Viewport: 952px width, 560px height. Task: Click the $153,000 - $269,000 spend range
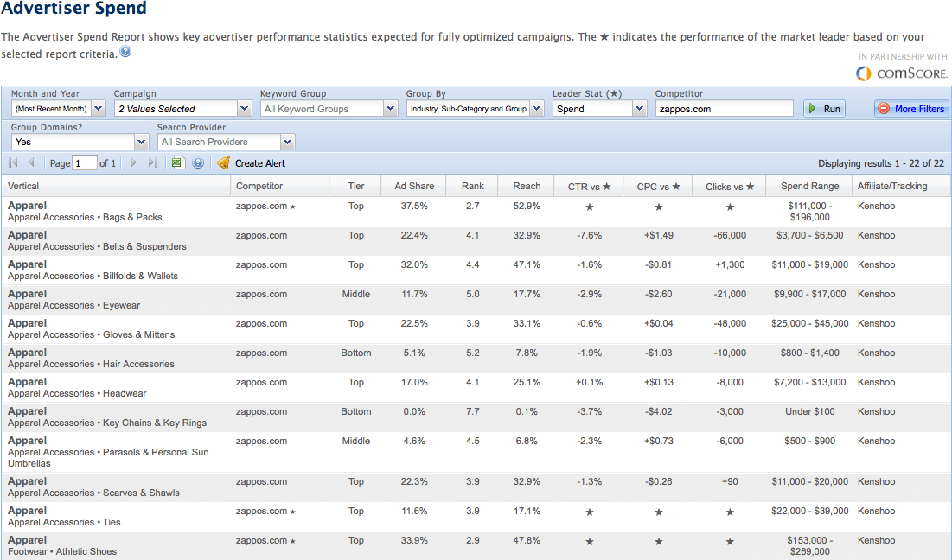pyautogui.click(x=809, y=545)
